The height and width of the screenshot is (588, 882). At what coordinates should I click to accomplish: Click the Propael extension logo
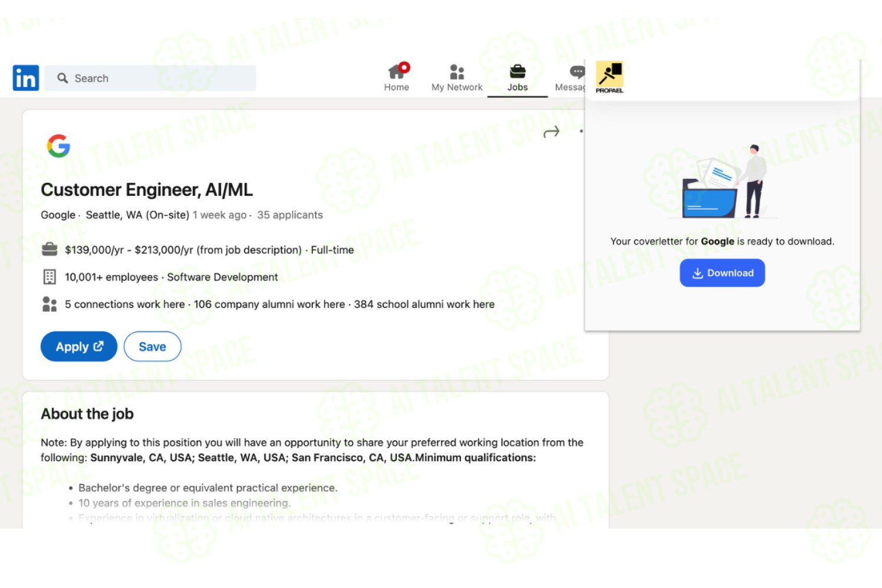point(610,77)
